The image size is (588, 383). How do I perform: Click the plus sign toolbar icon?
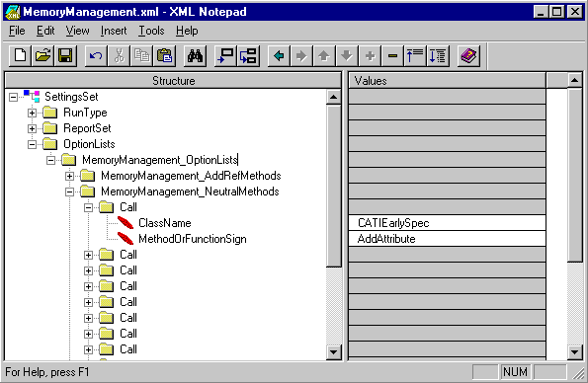(370, 56)
